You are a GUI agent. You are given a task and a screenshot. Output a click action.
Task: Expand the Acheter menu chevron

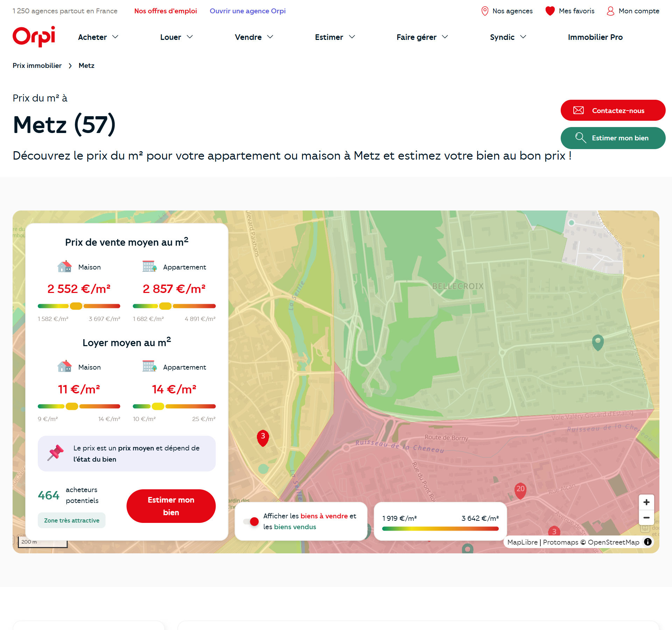[115, 37]
